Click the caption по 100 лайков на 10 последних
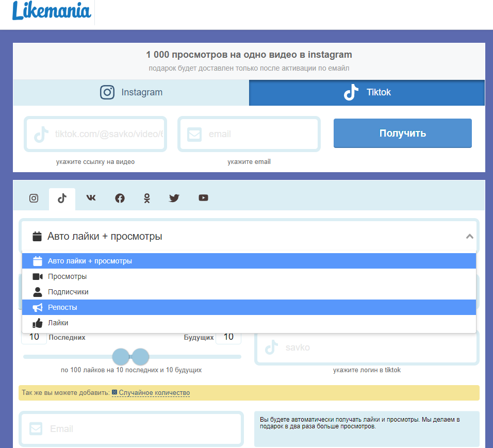This screenshot has height=448, width=493. (131, 370)
